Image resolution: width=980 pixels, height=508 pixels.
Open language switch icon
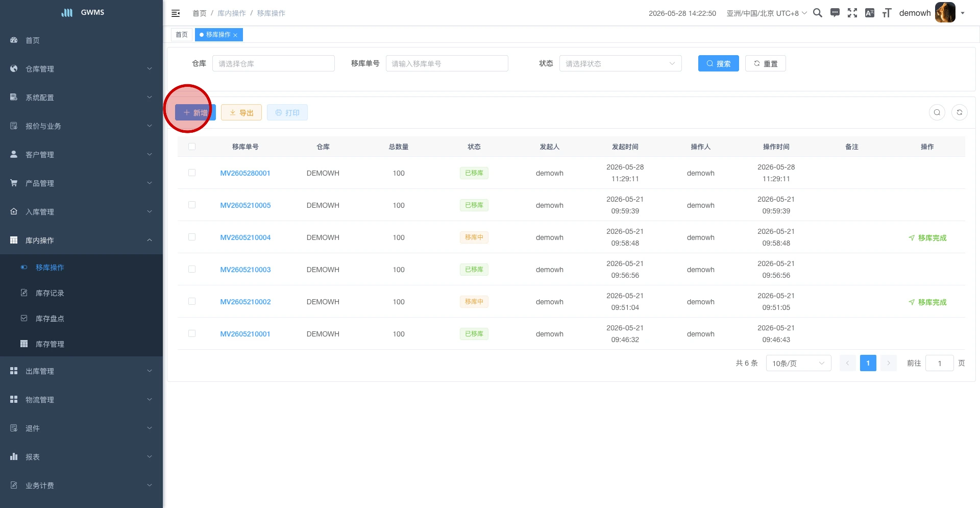point(870,13)
